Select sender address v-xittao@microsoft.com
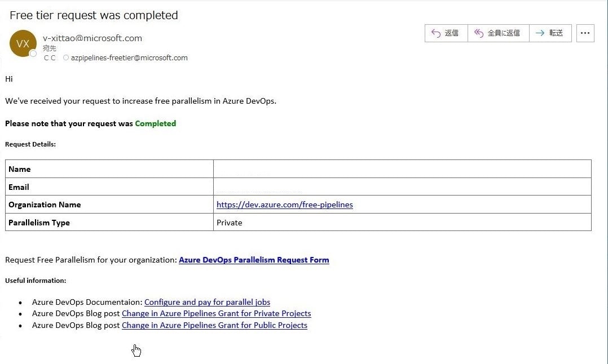The image size is (608, 364). (x=92, y=38)
